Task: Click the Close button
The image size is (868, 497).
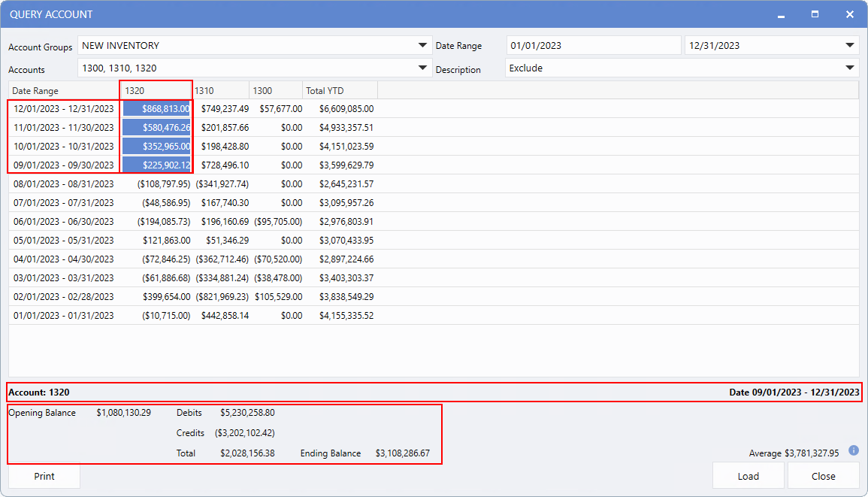Action: [823, 476]
